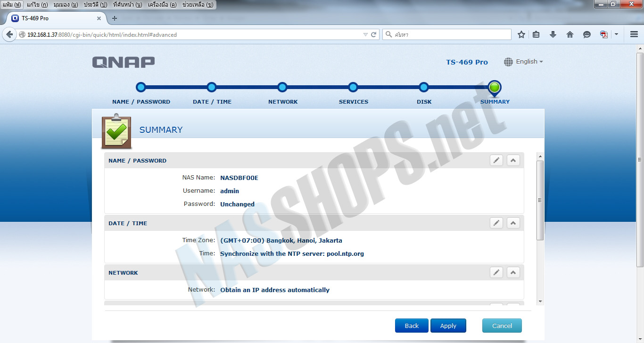The height and width of the screenshot is (343, 644).
Task: Click summary panel scroll-down arrow
Action: 540,301
